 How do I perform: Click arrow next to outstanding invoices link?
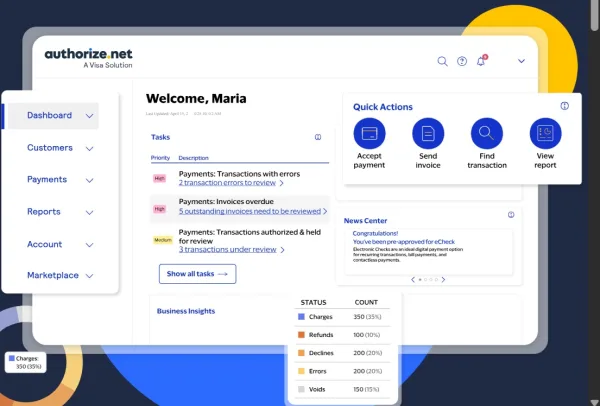(325, 211)
